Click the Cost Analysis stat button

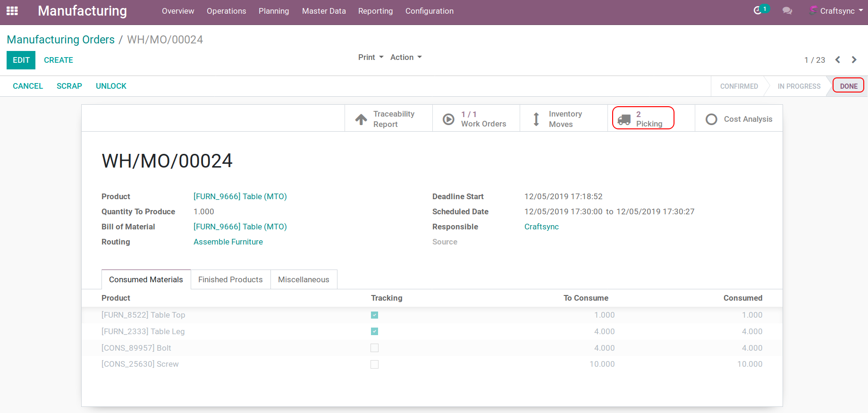click(739, 119)
